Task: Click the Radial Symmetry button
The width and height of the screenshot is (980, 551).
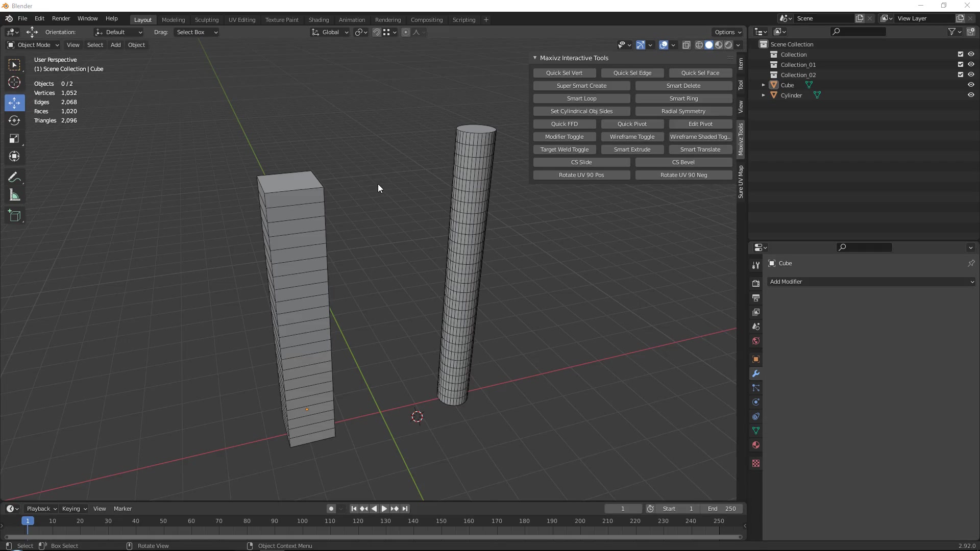Action: [x=683, y=111]
